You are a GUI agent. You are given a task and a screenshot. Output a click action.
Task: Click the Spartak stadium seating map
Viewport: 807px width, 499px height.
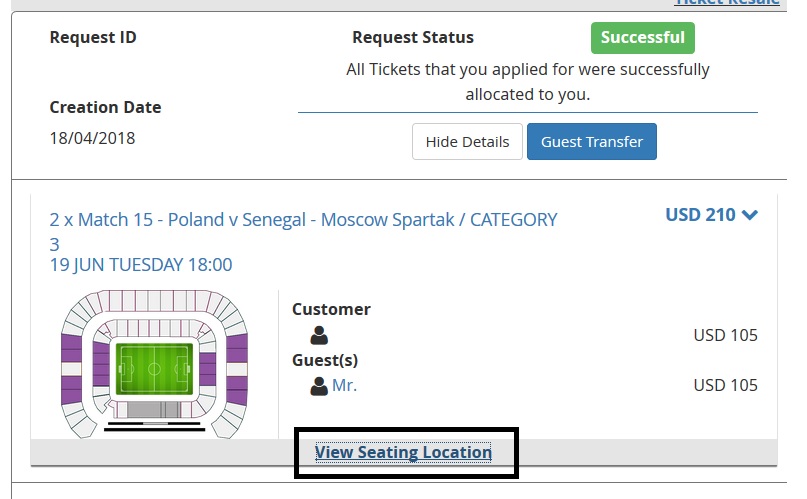click(154, 364)
